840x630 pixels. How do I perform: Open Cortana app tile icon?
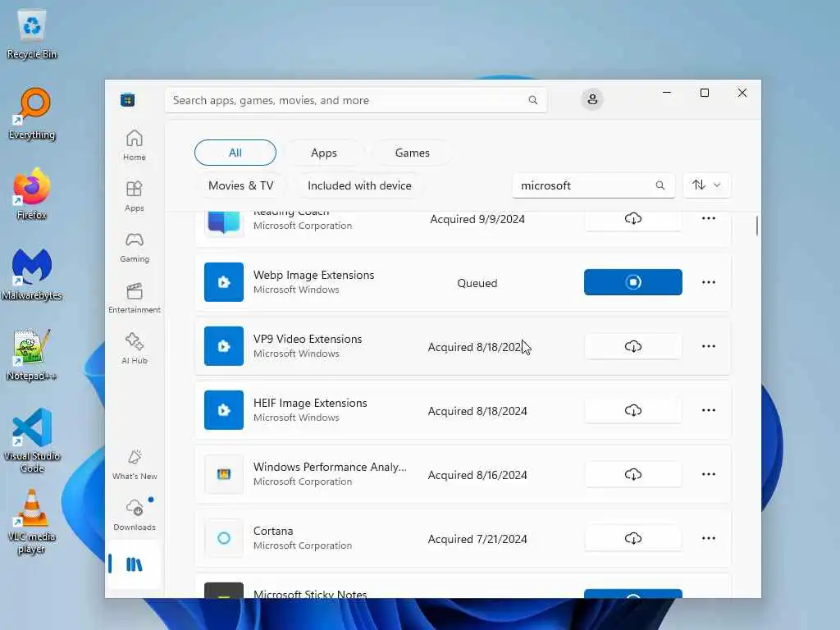pos(224,538)
